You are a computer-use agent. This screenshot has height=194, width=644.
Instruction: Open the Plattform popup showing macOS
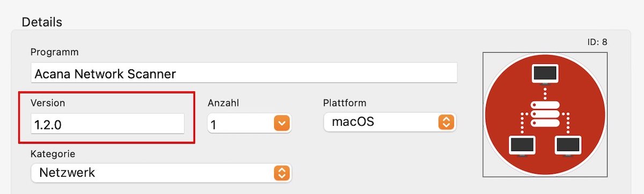click(x=390, y=122)
